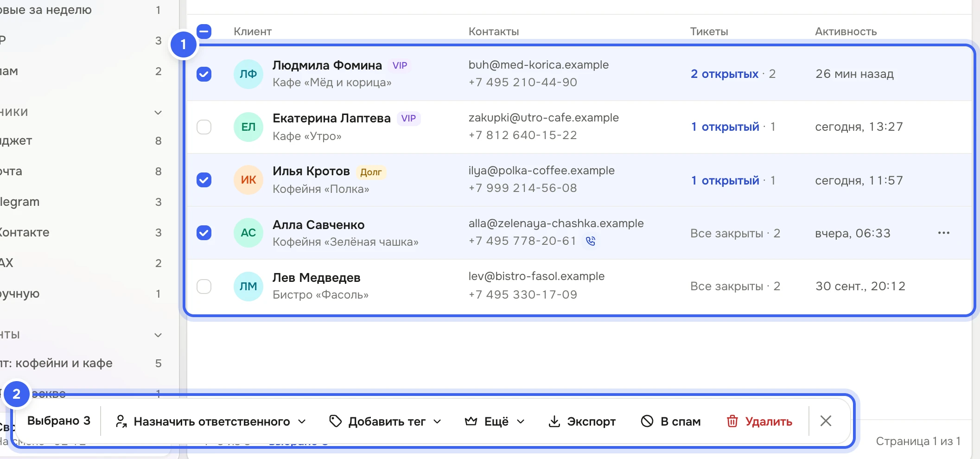This screenshot has height=459, width=980.
Task: Click the ЕЛ avatar for Екатерина Лаптева
Action: (248, 127)
